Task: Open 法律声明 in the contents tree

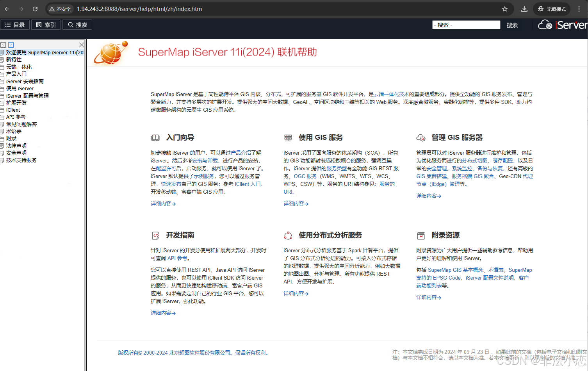Action: 16,146
